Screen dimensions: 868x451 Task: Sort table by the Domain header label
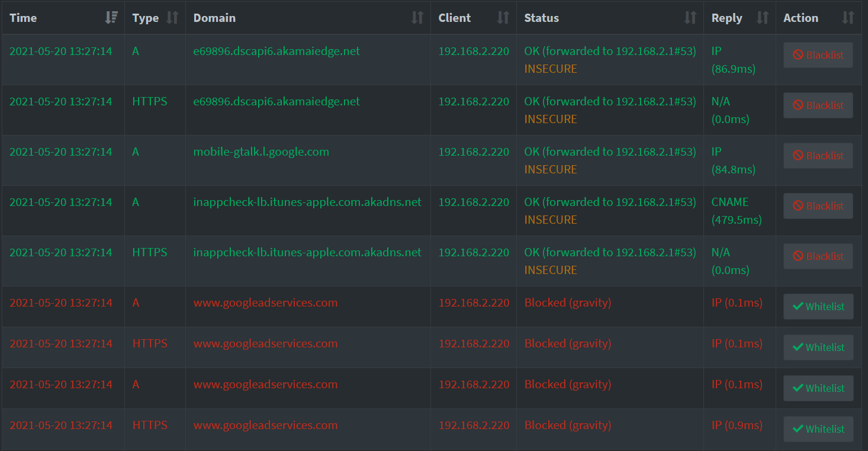click(x=214, y=18)
